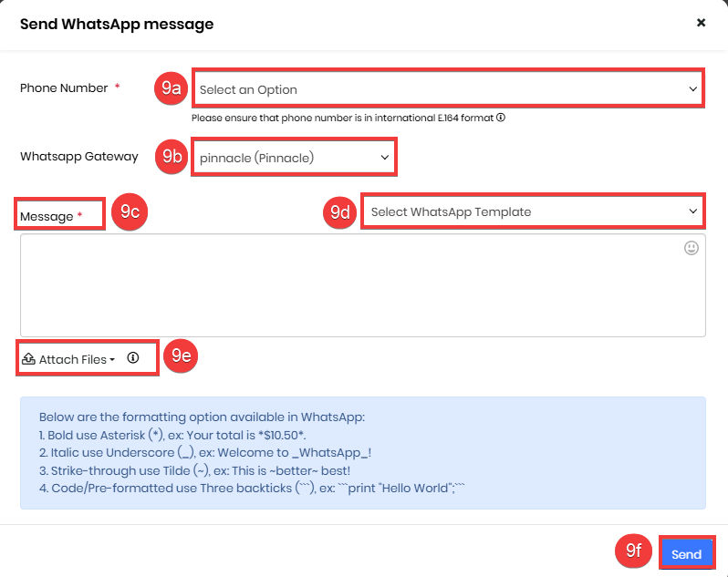Click the E.164 format info icon

click(x=501, y=118)
